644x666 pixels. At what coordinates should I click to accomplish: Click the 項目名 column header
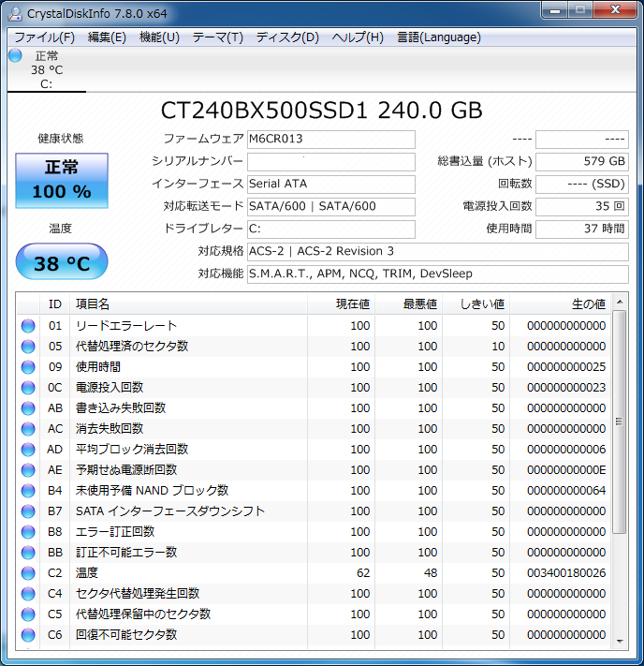[x=188, y=304]
